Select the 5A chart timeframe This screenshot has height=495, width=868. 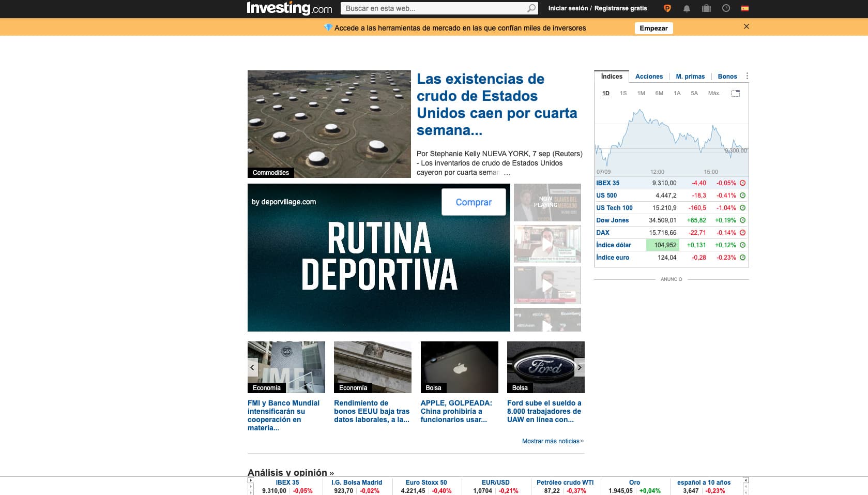[694, 94]
